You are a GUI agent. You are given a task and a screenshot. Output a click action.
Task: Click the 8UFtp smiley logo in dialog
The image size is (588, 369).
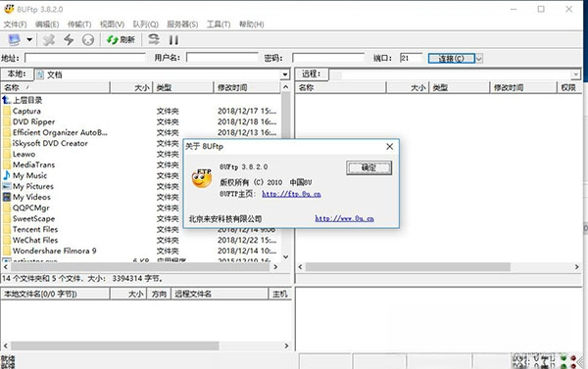click(x=202, y=178)
